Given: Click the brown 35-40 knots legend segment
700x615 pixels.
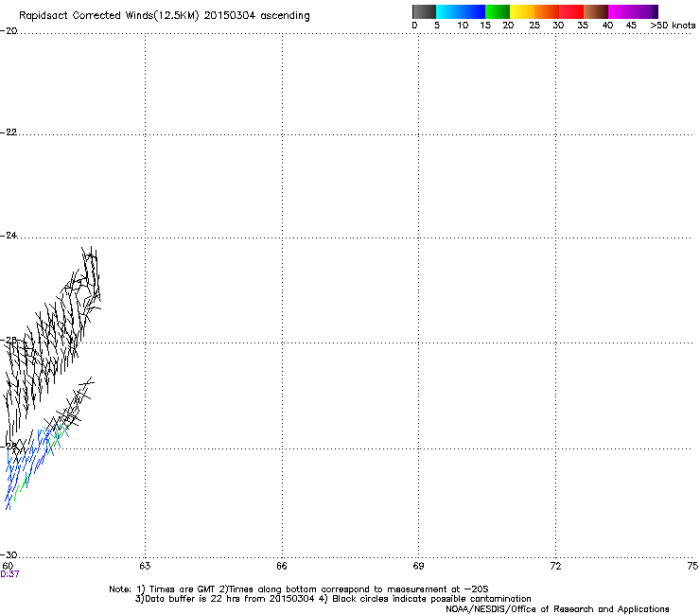Looking at the screenshot, I should (x=596, y=11).
